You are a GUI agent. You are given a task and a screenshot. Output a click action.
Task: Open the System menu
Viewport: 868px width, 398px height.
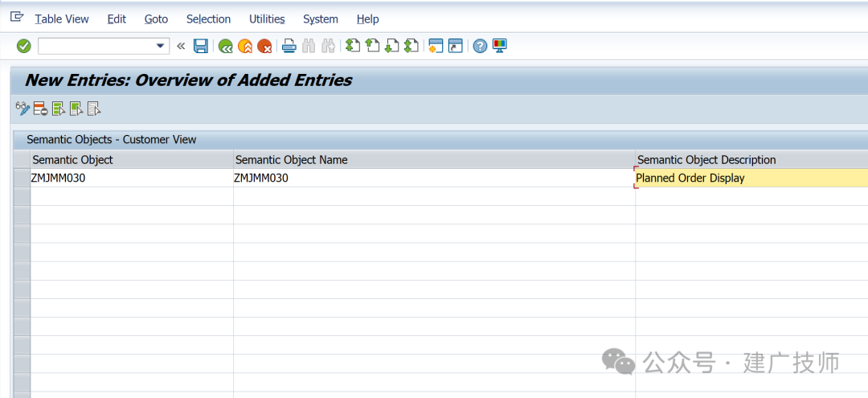321,18
